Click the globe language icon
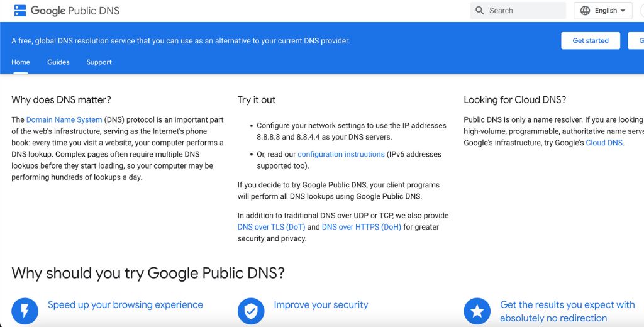The height and width of the screenshot is (327, 644). click(585, 11)
